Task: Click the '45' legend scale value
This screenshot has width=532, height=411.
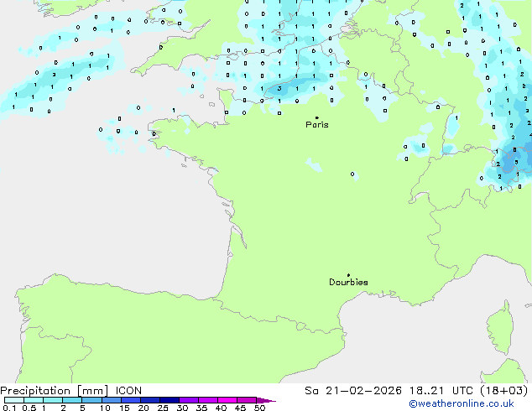Action: tap(240, 408)
